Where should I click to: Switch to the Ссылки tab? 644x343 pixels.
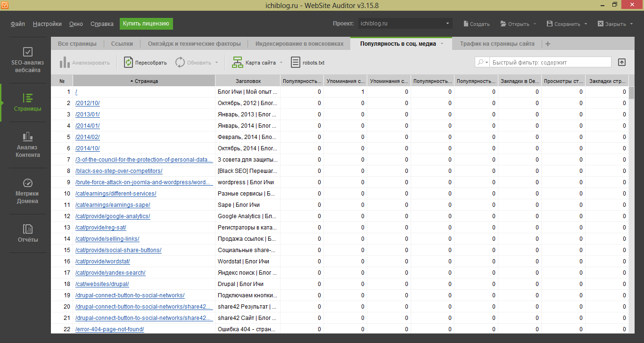point(122,44)
